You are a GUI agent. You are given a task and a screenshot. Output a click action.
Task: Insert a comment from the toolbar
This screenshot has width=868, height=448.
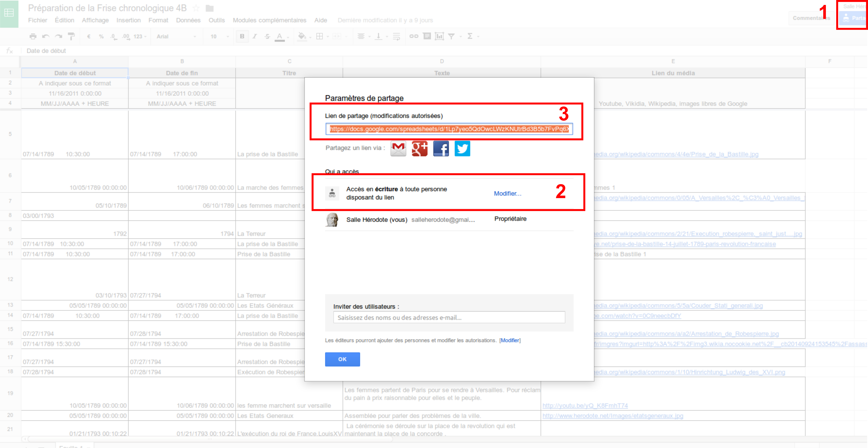coord(427,36)
